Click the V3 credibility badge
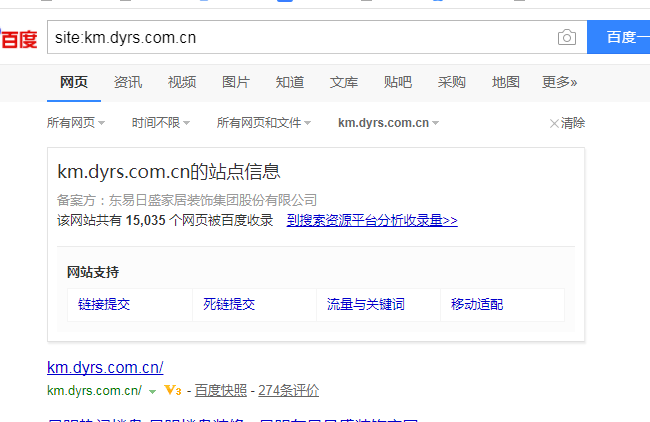650x422 pixels. 173,390
